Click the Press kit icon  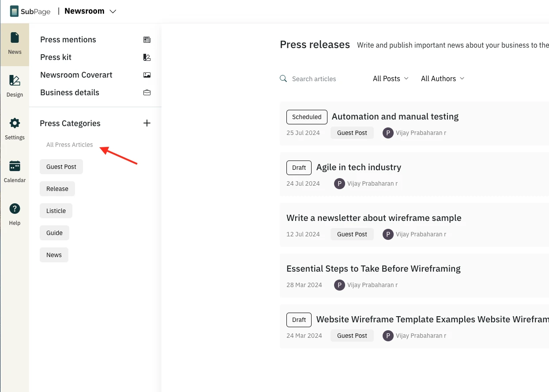point(147,57)
